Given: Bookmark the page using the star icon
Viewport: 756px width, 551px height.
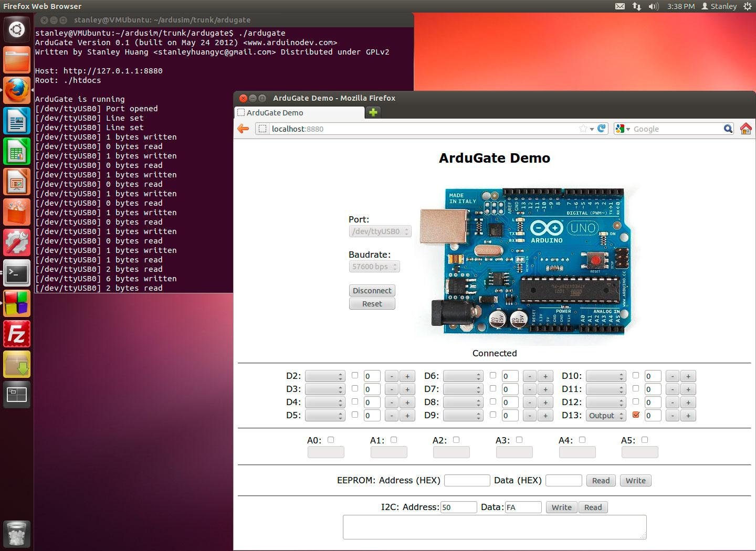Looking at the screenshot, I should 583,129.
